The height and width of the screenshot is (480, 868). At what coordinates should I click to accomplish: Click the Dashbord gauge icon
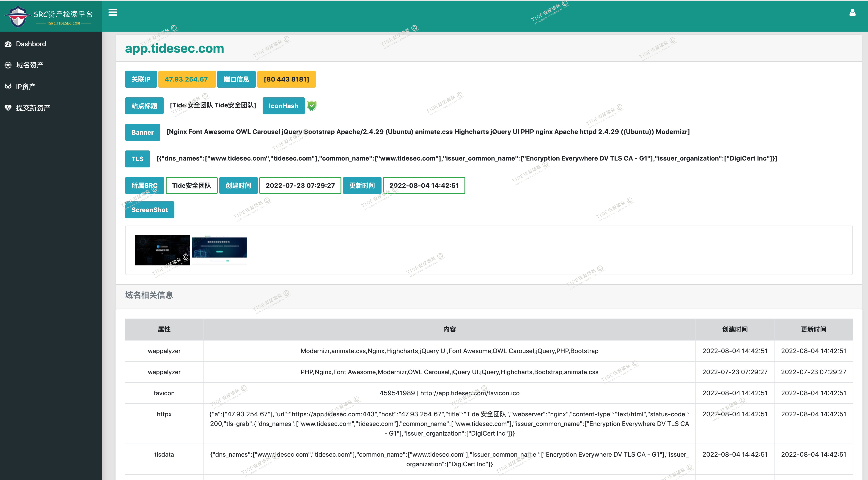[8, 44]
